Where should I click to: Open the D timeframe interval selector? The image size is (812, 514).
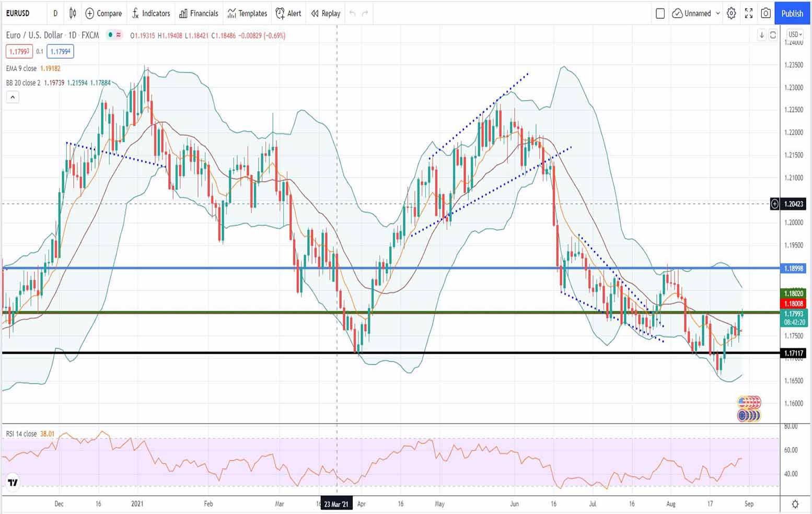pyautogui.click(x=55, y=13)
